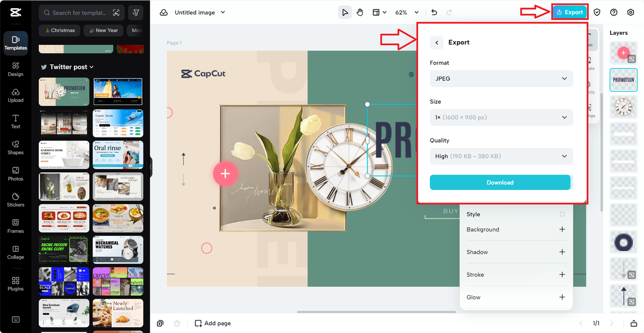
Task: Click the cloud save status icon
Action: 164,13
